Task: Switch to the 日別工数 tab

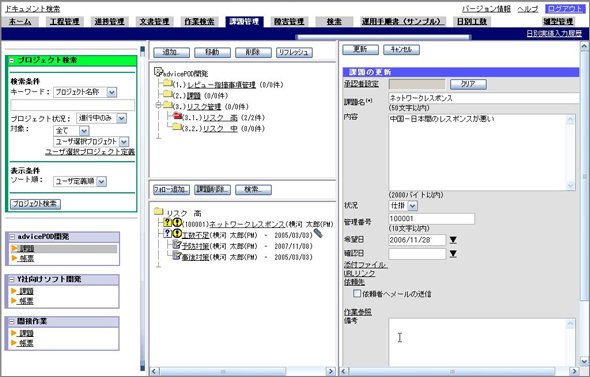Action: [471, 21]
